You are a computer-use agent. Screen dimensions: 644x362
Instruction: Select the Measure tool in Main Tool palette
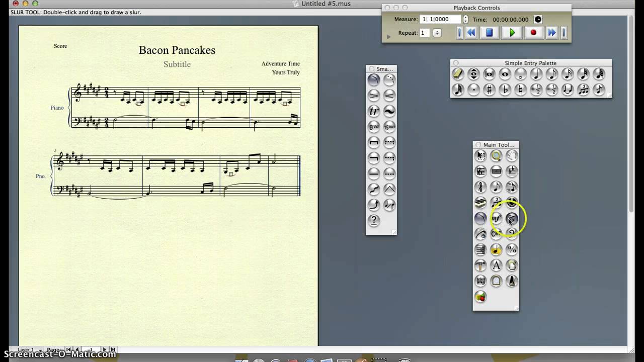click(x=496, y=171)
